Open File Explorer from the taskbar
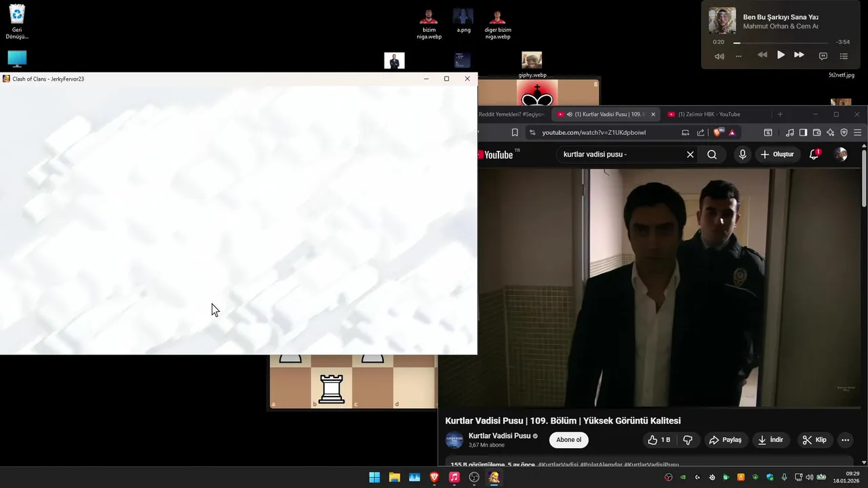The height and width of the screenshot is (488, 868). click(394, 477)
